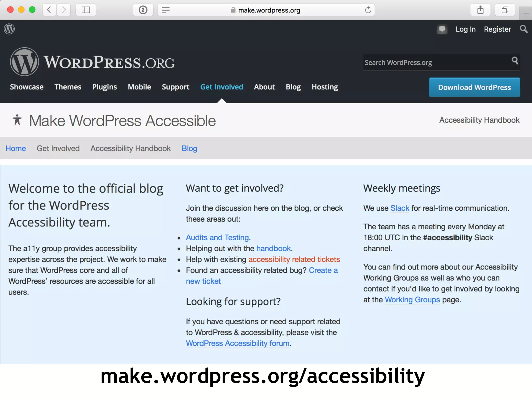This screenshot has height=399, width=532.
Task: Open the Support menu item
Action: click(x=176, y=87)
